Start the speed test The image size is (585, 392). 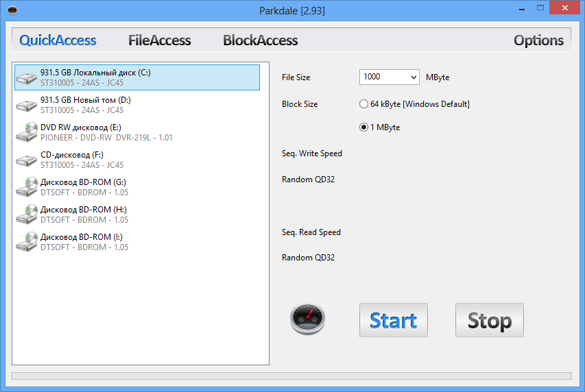click(x=394, y=320)
